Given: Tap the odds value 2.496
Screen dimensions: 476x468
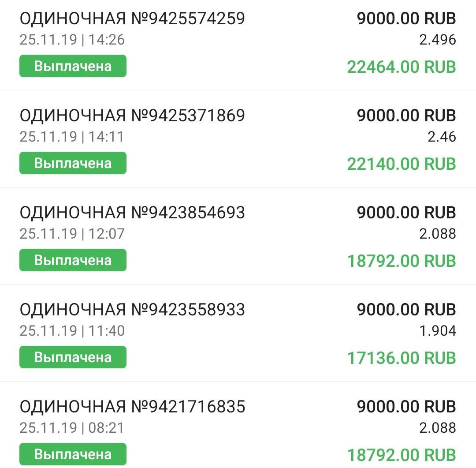Looking at the screenshot, I should [x=437, y=40].
